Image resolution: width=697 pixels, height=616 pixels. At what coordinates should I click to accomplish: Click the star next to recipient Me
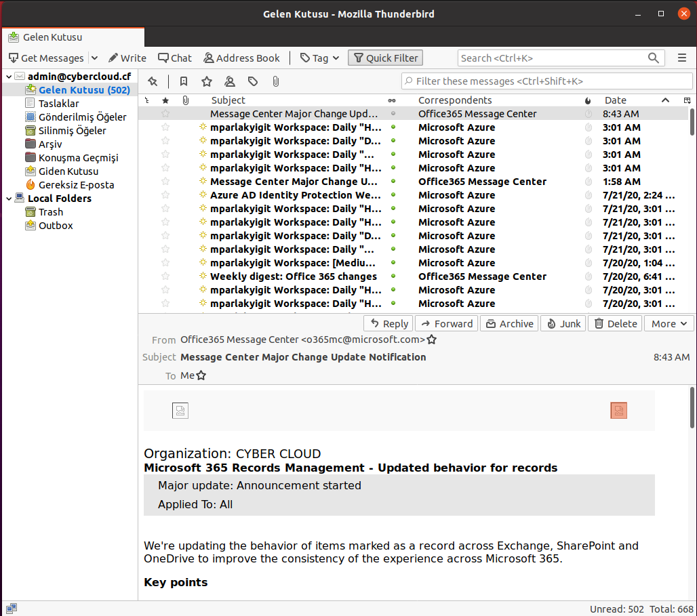(x=201, y=376)
